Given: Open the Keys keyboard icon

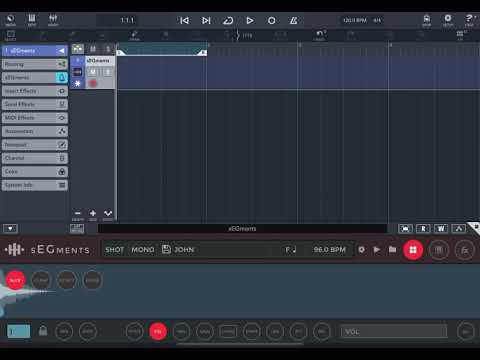Looking at the screenshot, I should 32,20.
